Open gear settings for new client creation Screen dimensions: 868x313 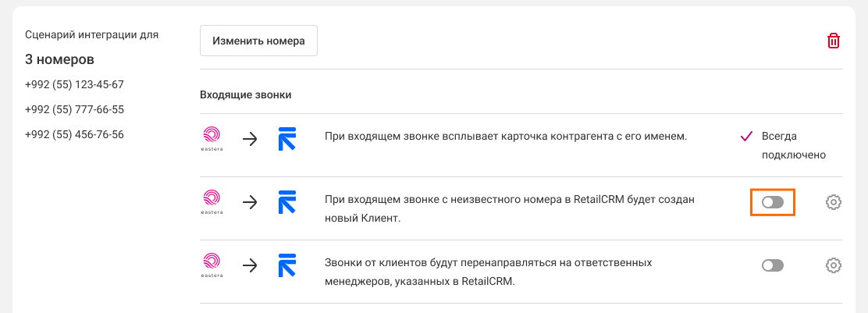[833, 203]
